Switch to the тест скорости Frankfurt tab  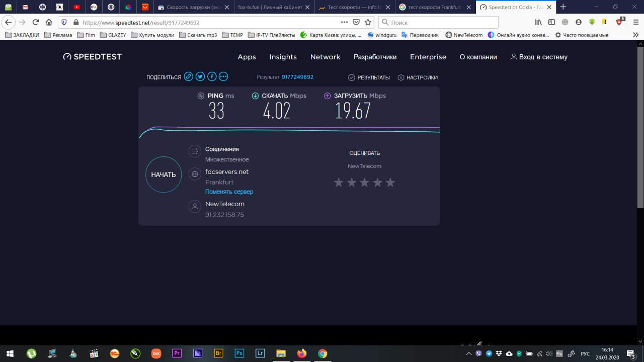(x=435, y=7)
